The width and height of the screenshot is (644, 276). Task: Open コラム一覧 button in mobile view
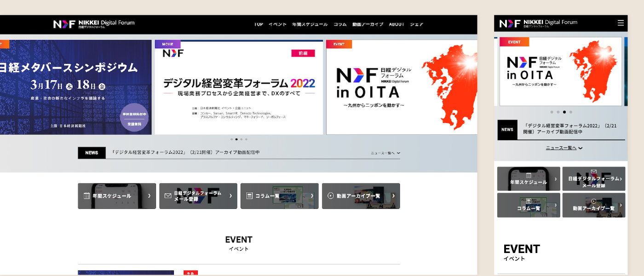[x=529, y=205]
